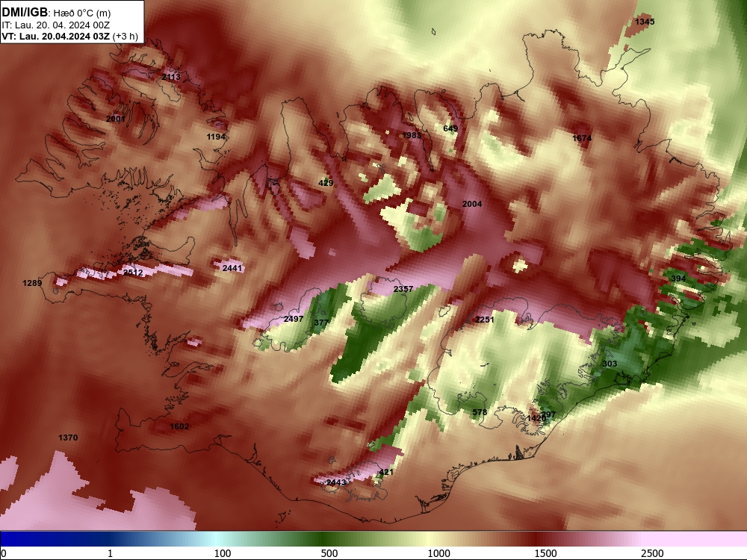
Task: Click the 421 value on the south coast
Action: tap(386, 472)
